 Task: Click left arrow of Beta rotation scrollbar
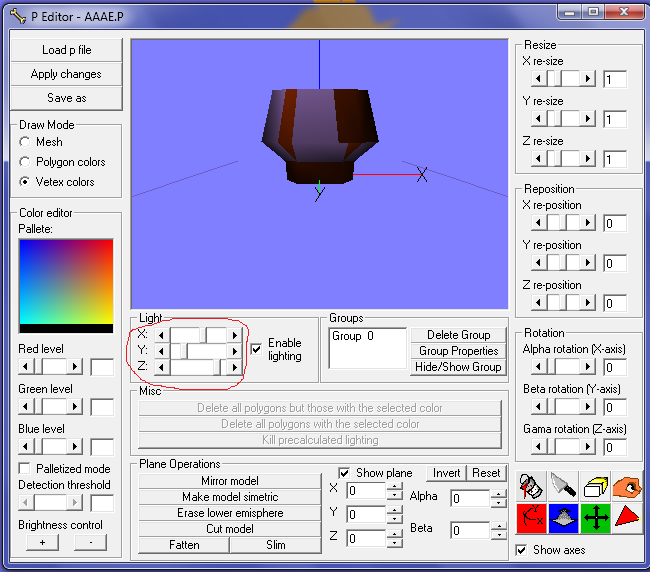tap(539, 407)
